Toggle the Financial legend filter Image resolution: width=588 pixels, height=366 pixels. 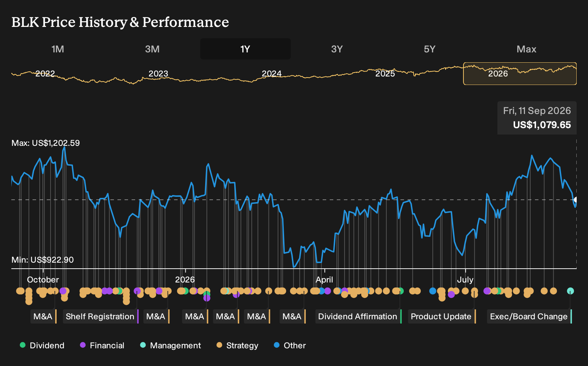pos(102,345)
